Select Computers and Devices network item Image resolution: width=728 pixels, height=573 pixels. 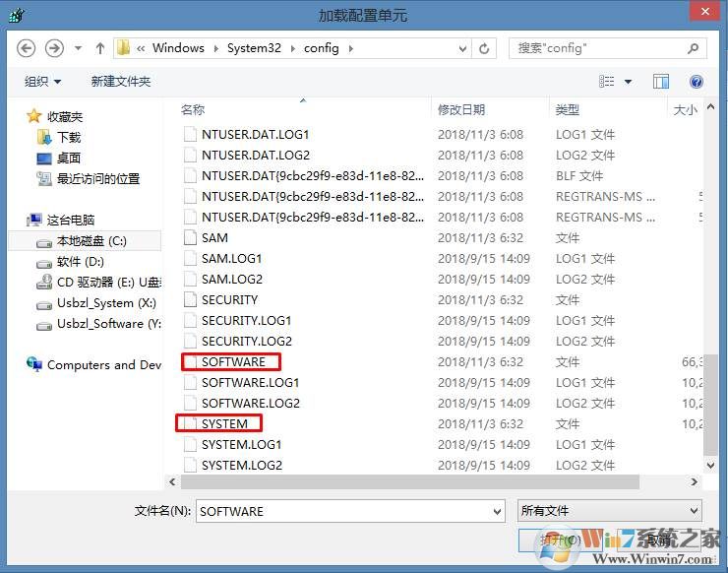(93, 365)
